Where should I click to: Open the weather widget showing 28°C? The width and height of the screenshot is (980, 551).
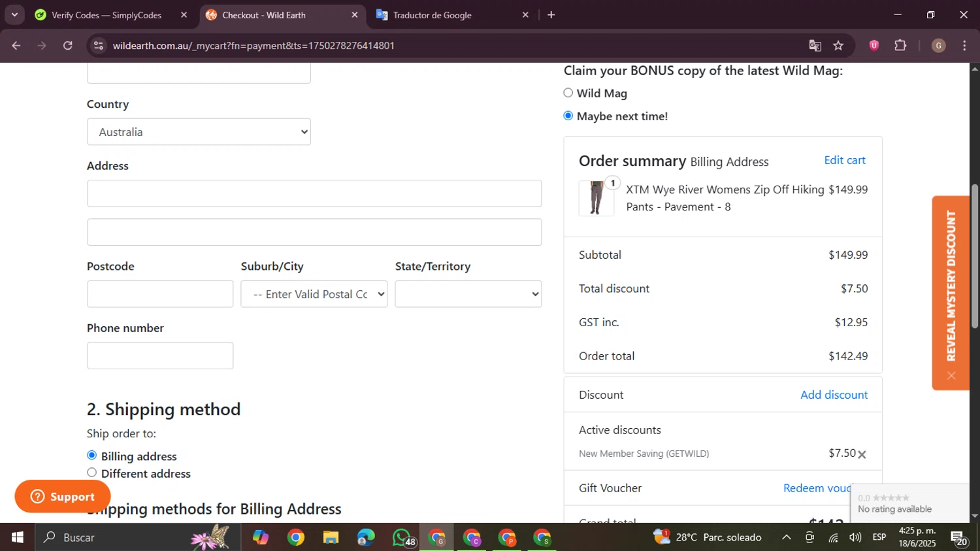click(708, 537)
